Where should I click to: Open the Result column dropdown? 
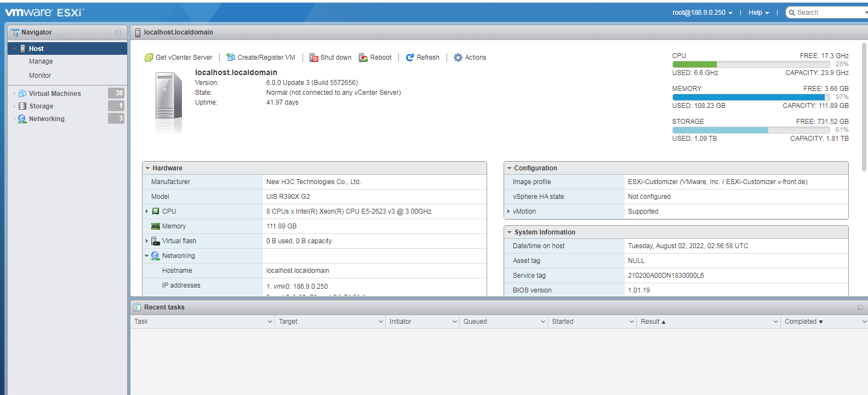pos(776,322)
